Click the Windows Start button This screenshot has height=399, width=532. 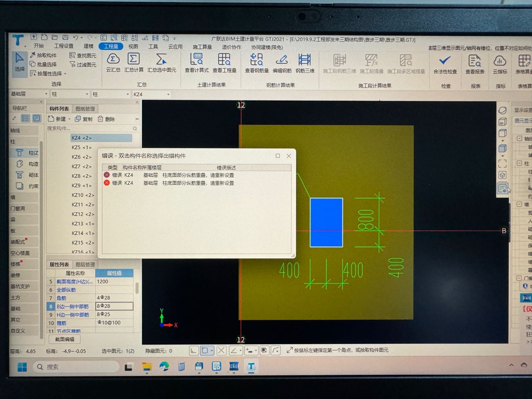click(22, 367)
